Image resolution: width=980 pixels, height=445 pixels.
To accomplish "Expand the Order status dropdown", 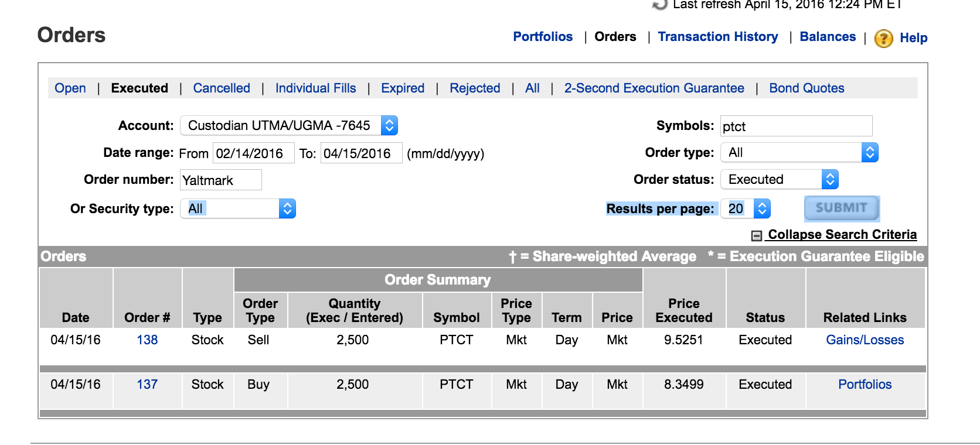I will coord(780,179).
